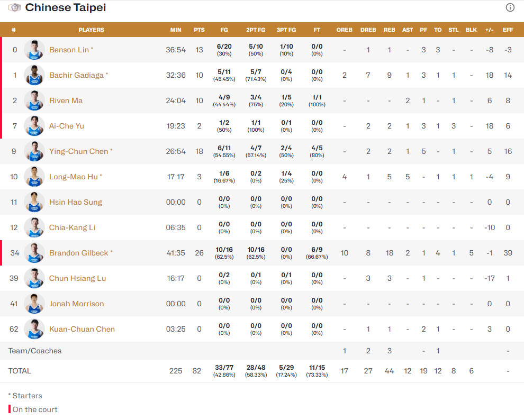Click the +/- column header

(x=489, y=30)
